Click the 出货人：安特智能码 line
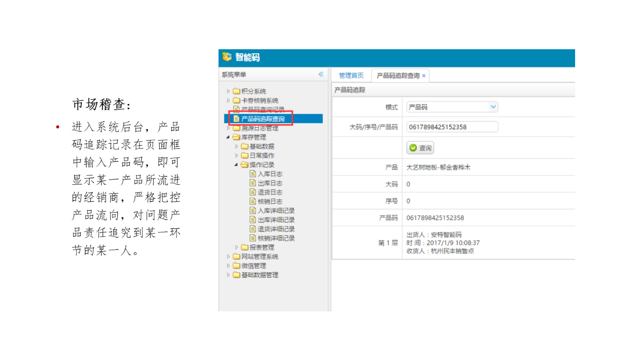This screenshot has width=644, height=354. (434, 235)
